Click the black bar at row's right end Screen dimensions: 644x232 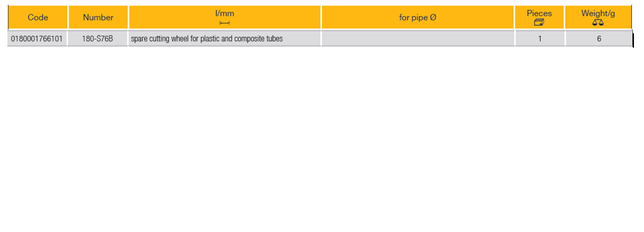click(x=632, y=39)
